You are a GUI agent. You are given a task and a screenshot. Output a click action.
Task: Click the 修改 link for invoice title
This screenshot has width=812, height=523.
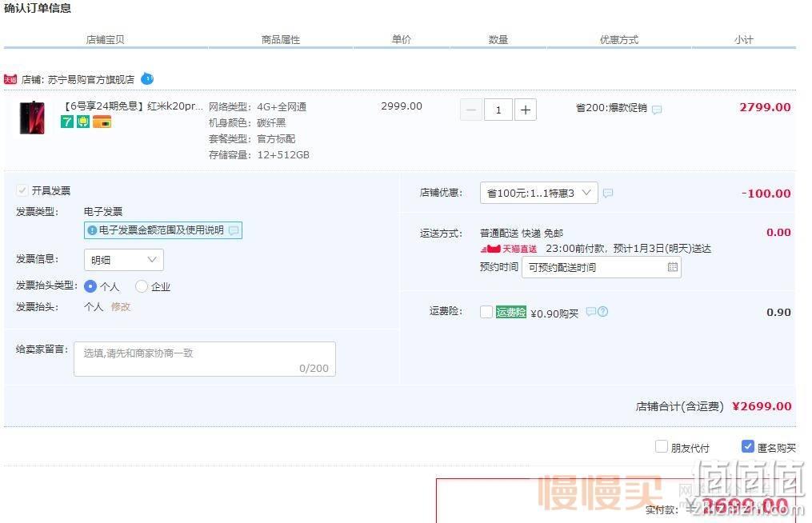[x=121, y=307]
